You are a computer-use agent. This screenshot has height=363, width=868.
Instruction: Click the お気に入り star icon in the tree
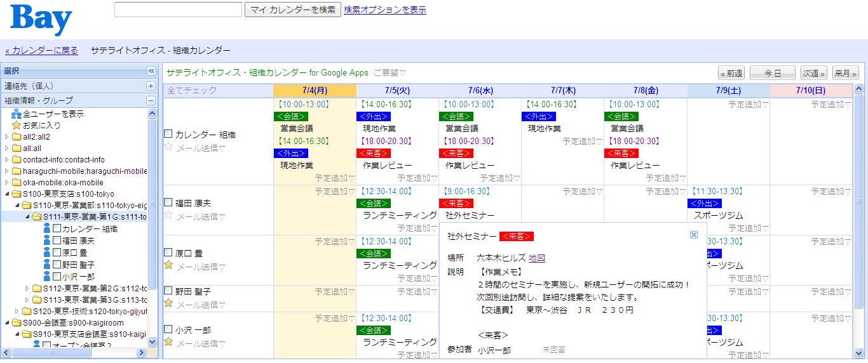pos(17,126)
